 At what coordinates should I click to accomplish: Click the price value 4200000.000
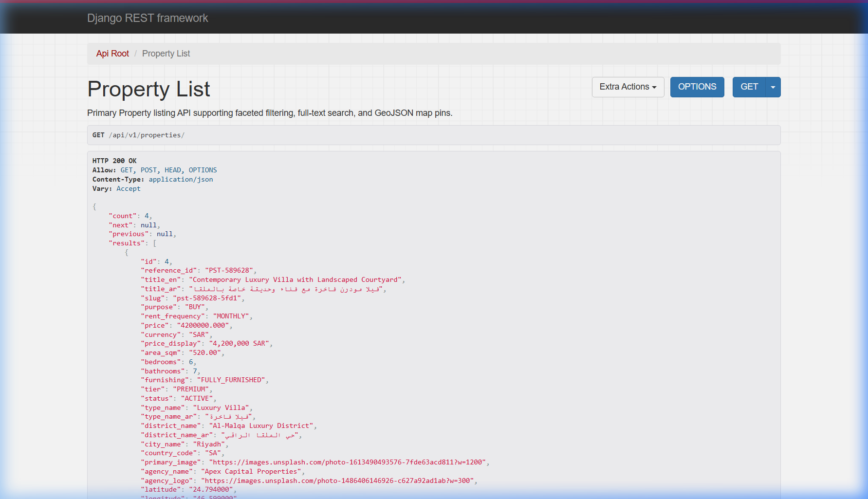(x=203, y=325)
